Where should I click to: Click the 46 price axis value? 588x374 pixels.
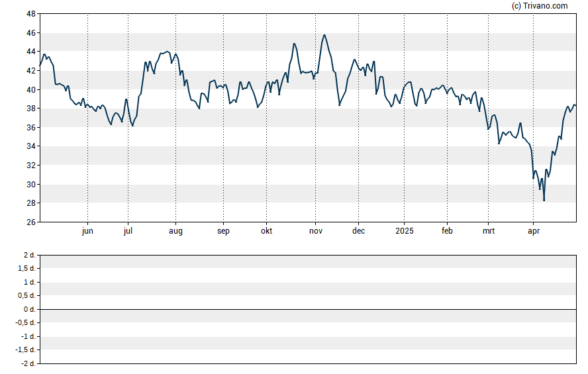click(31, 33)
